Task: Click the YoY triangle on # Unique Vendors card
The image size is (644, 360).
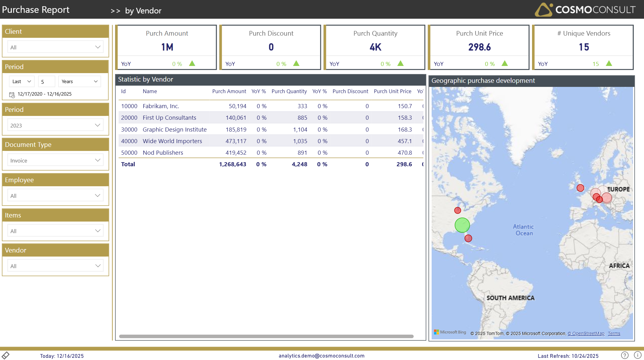Action: (609, 63)
